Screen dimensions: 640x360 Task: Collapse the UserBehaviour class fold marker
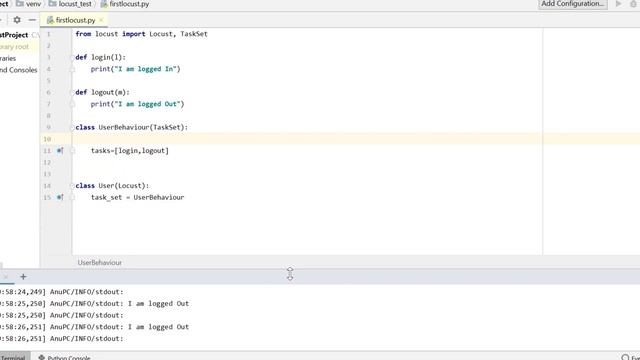coord(72,127)
